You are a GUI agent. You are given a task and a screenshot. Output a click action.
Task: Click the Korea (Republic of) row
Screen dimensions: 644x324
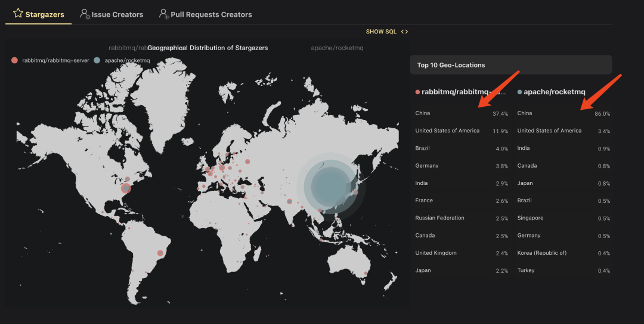(563, 253)
